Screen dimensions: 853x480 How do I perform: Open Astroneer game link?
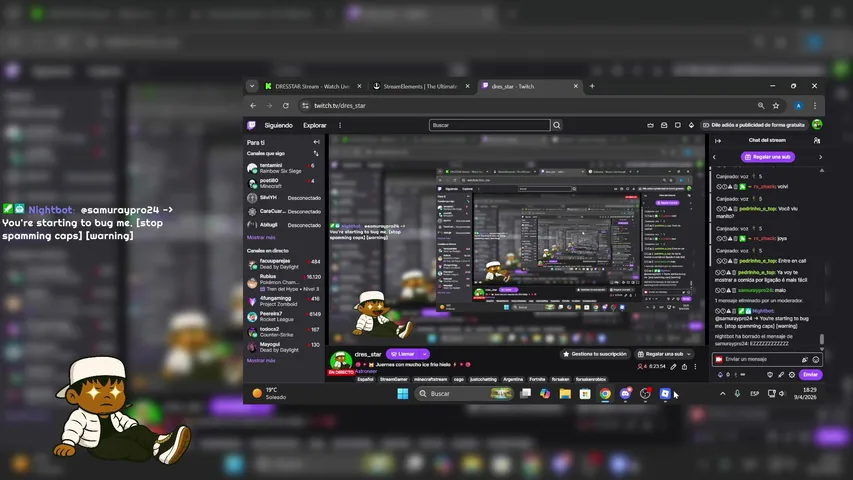366,371
